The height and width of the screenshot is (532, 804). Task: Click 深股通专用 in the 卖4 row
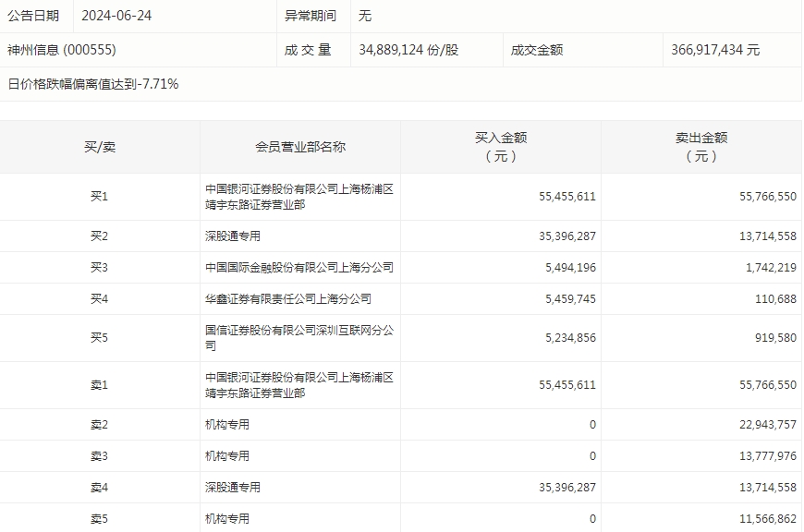[x=233, y=488]
